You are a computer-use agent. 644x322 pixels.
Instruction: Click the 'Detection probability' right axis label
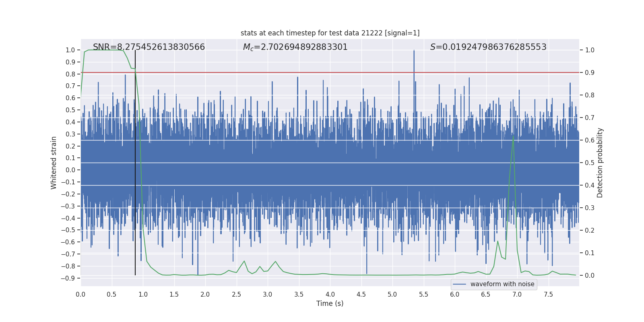point(600,163)
